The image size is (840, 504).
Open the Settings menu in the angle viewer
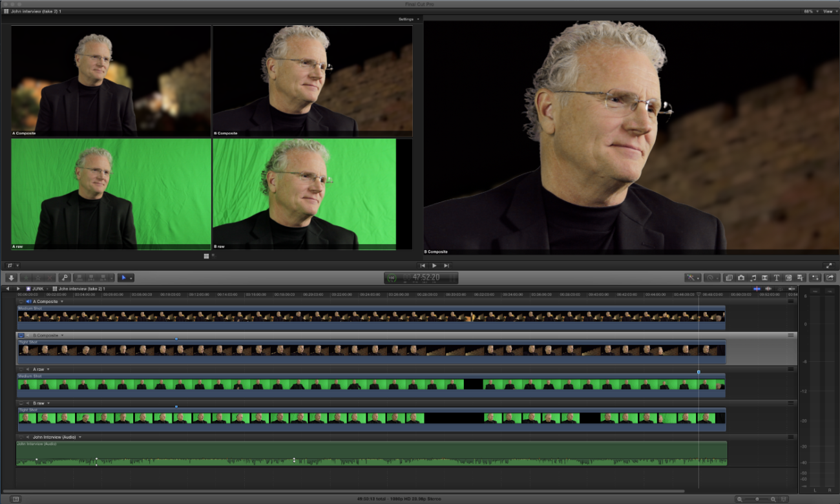pyautogui.click(x=407, y=19)
